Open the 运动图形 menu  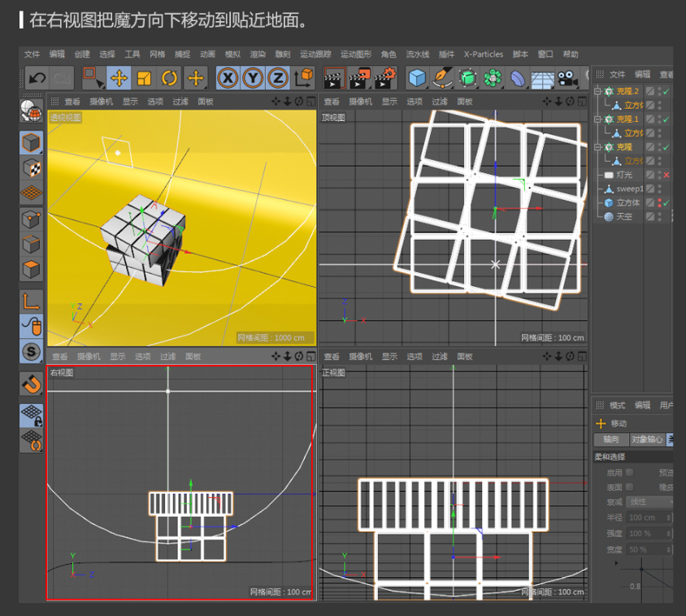[x=355, y=54]
